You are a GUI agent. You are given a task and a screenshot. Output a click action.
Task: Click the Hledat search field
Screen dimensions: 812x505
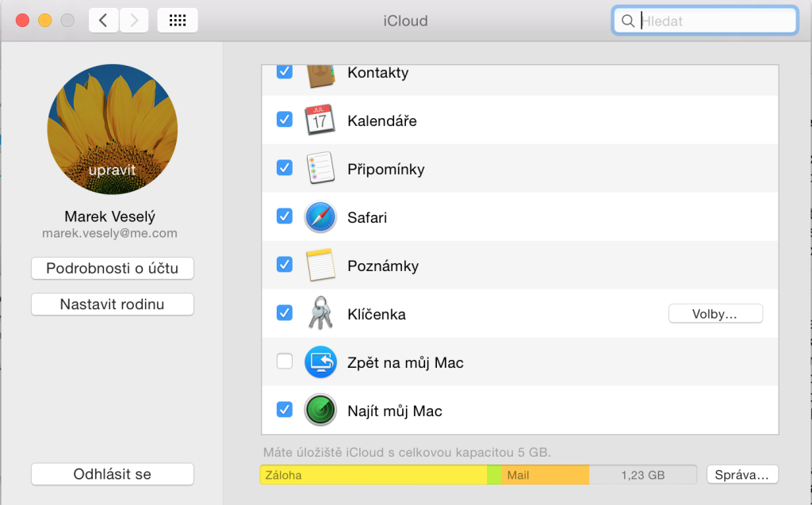705,21
